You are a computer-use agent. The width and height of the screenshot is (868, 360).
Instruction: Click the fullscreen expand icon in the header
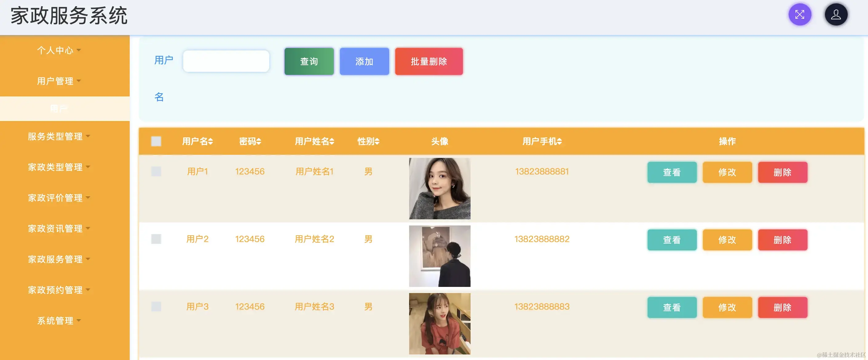tap(800, 14)
